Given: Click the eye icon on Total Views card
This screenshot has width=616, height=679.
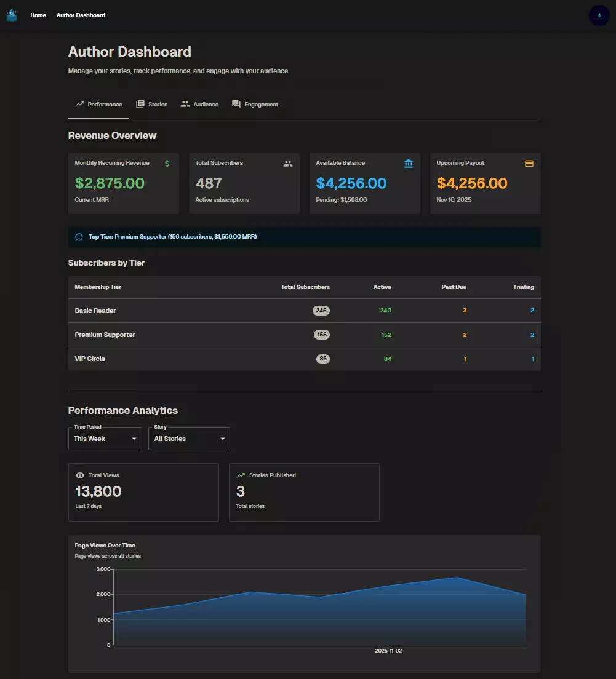Looking at the screenshot, I should click(x=80, y=475).
